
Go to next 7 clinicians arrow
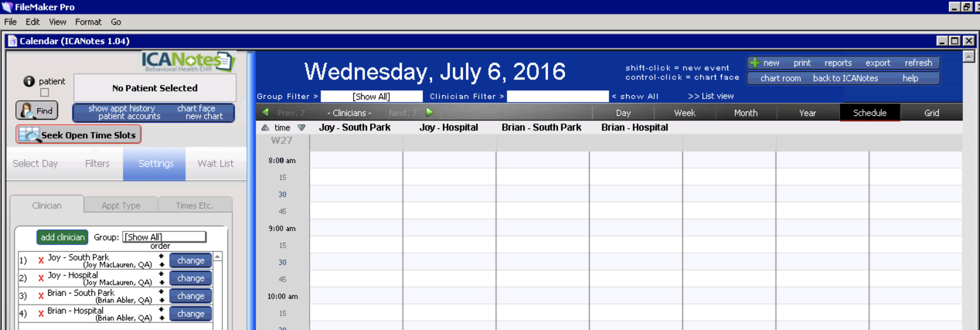click(430, 113)
